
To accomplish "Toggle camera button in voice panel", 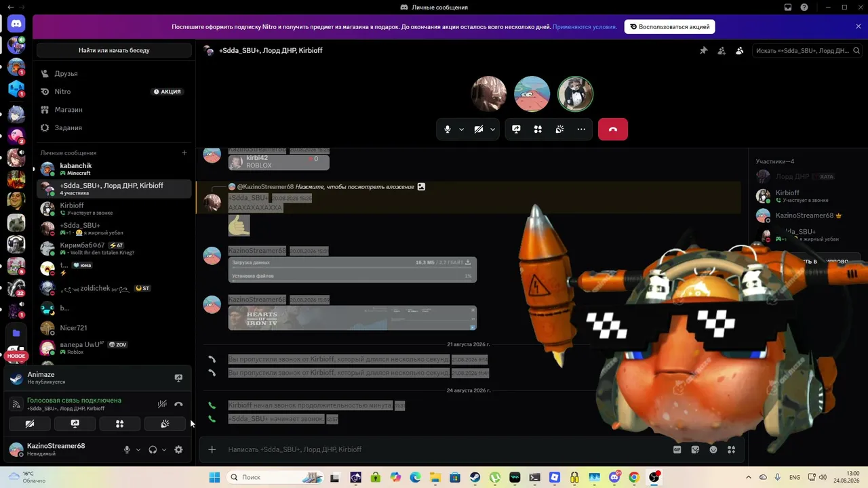I will tap(29, 424).
